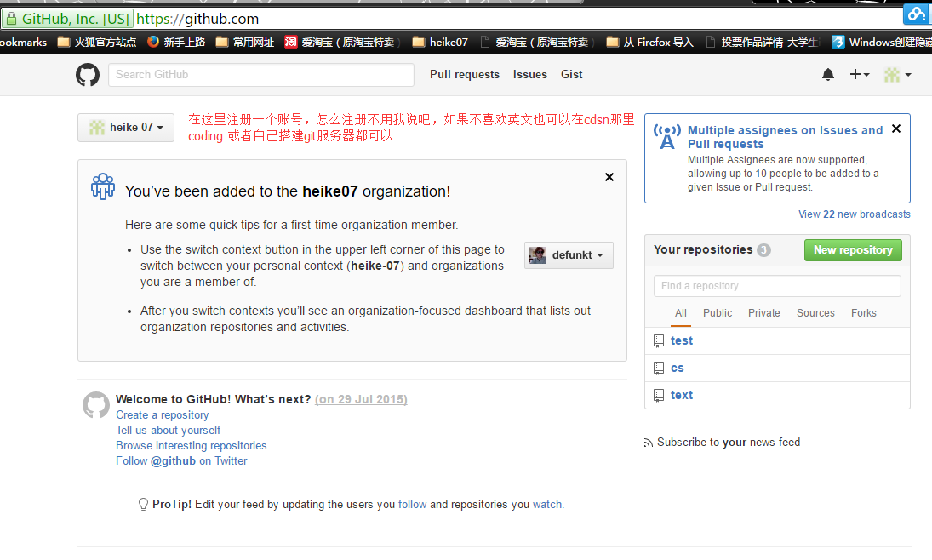Screen dimensions: 932x560
Task: Open the GitHub Octocat logo home
Action: (88, 75)
